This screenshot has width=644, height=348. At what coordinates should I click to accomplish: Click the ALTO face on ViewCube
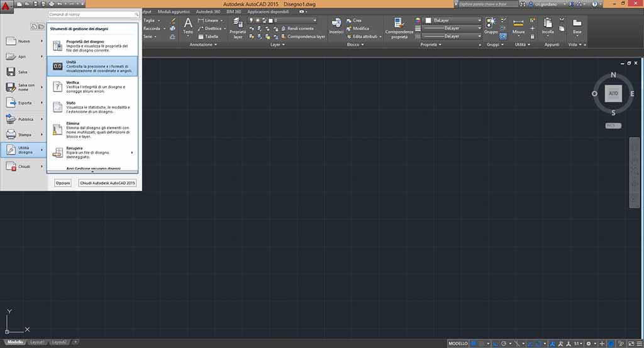click(x=613, y=94)
